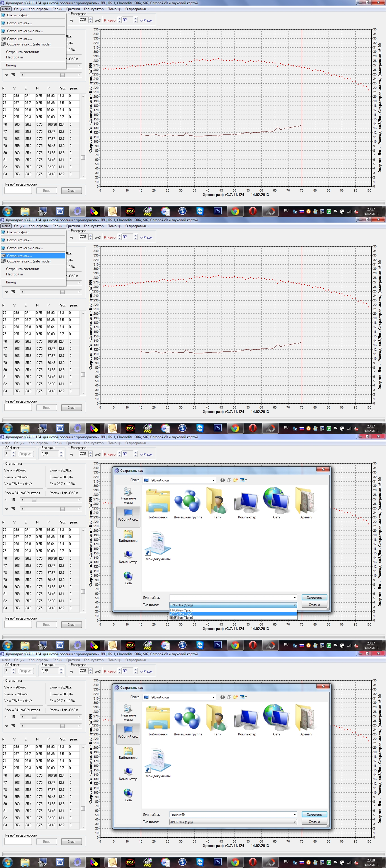Open sidebar Сеть in the График45 dialog
The height and width of the screenshot is (868, 386).
coord(128,795)
